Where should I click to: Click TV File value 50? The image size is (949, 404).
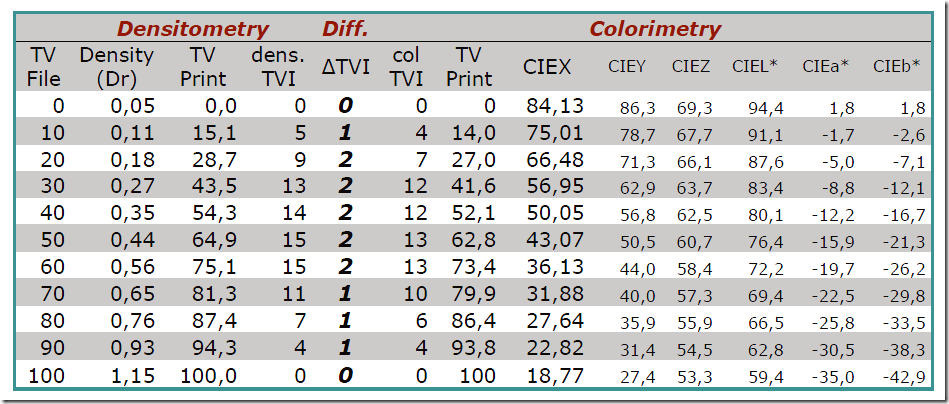(x=51, y=241)
